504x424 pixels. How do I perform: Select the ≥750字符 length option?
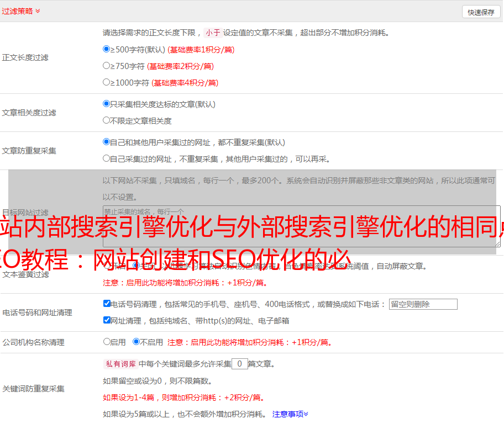107,66
